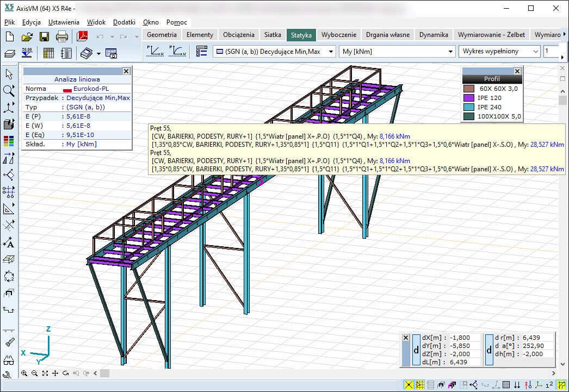Click the text annotation tool in sidebar

pos(9,242)
